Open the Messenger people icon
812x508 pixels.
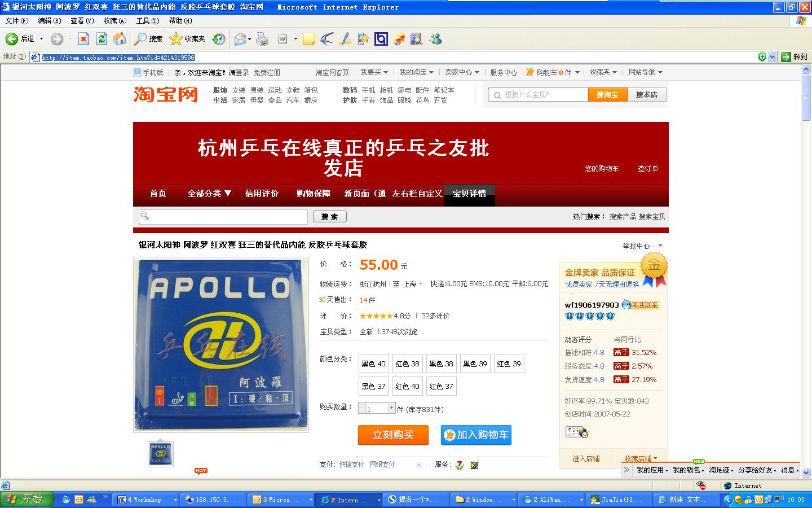(435, 38)
